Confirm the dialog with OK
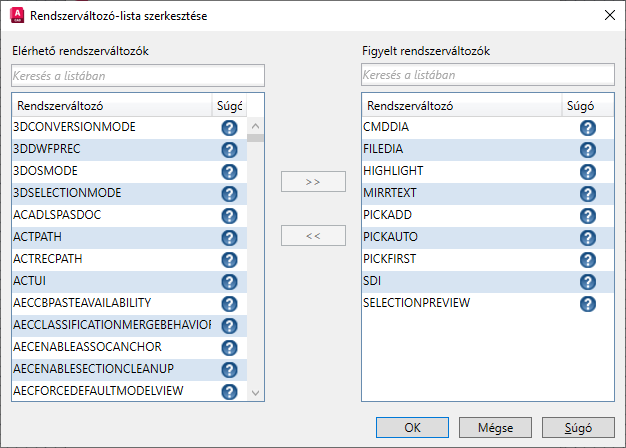 (413, 427)
